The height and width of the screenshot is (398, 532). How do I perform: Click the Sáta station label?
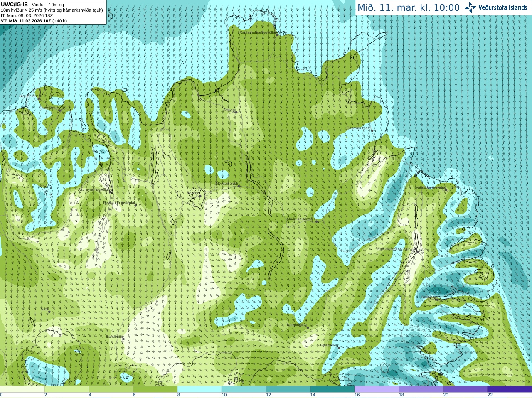[x=44, y=309]
